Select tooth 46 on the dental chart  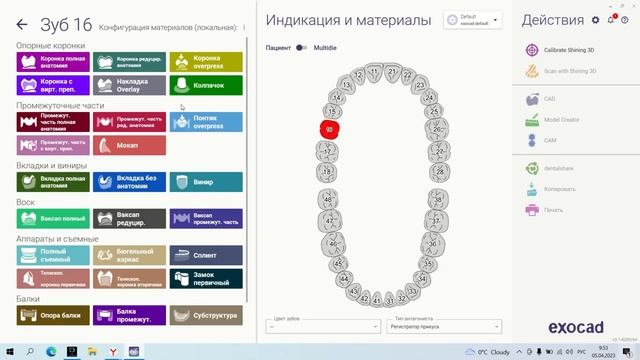(333, 244)
